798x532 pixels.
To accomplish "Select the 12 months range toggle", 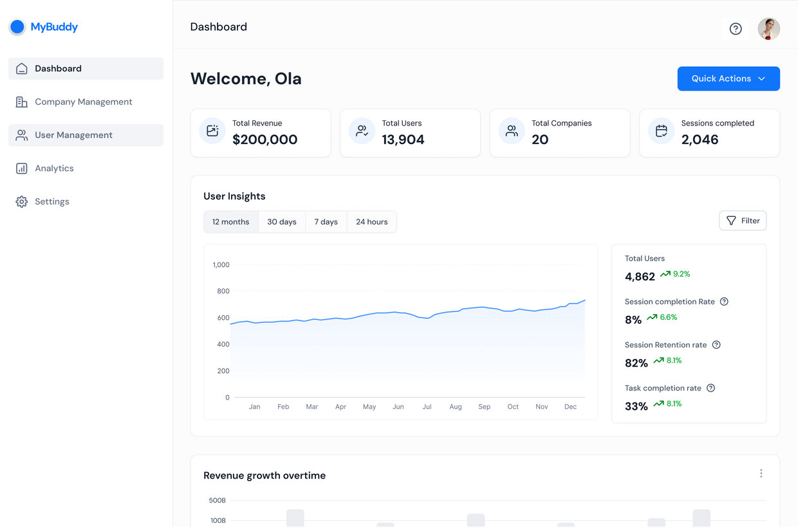I will click(x=231, y=222).
